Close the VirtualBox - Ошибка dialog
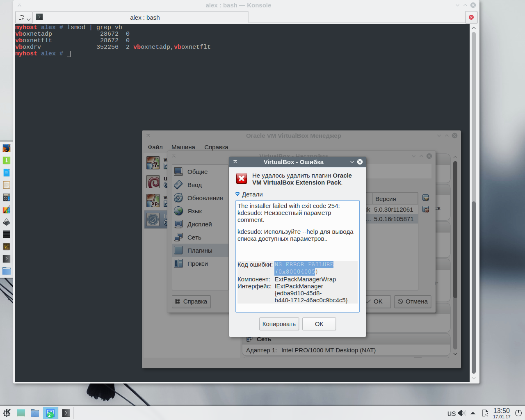Screen dimensions: 525x420 coord(360,162)
